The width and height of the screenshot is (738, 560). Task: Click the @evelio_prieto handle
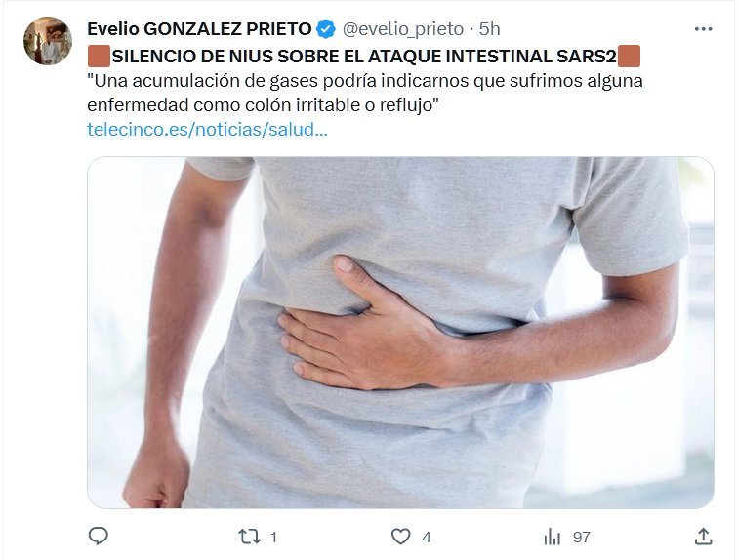[403, 29]
